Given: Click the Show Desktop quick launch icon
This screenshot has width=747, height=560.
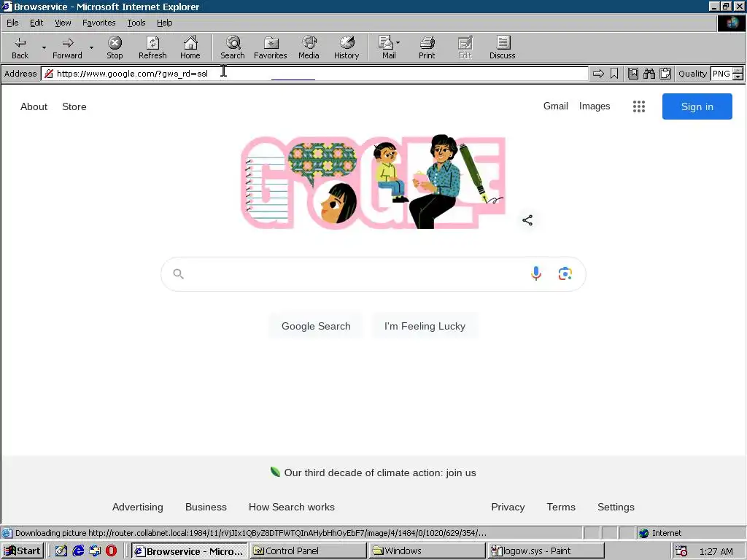Looking at the screenshot, I should [61, 551].
